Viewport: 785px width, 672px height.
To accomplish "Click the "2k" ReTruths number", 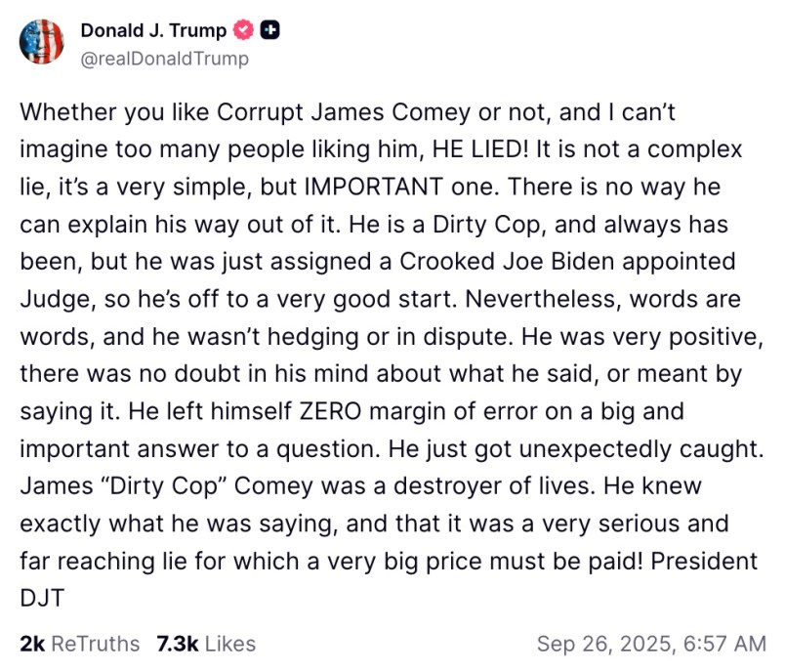I will [31, 644].
